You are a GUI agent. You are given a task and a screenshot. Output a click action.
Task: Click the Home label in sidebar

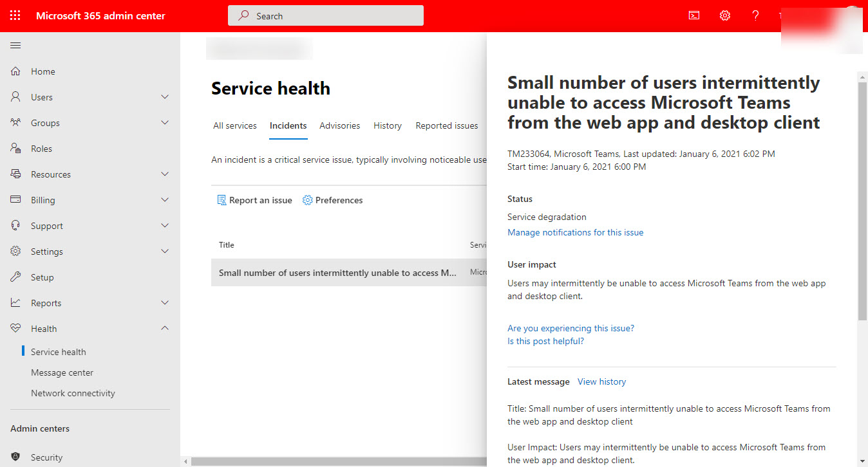[x=43, y=71]
